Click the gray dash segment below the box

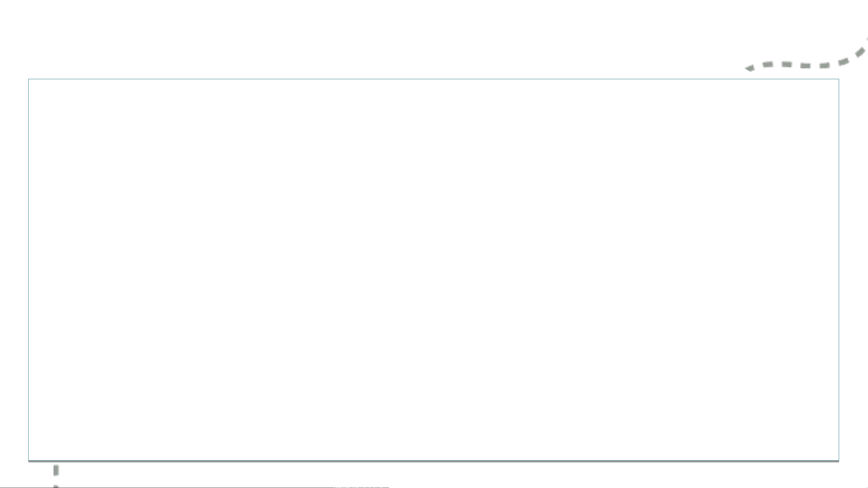[x=56, y=470]
